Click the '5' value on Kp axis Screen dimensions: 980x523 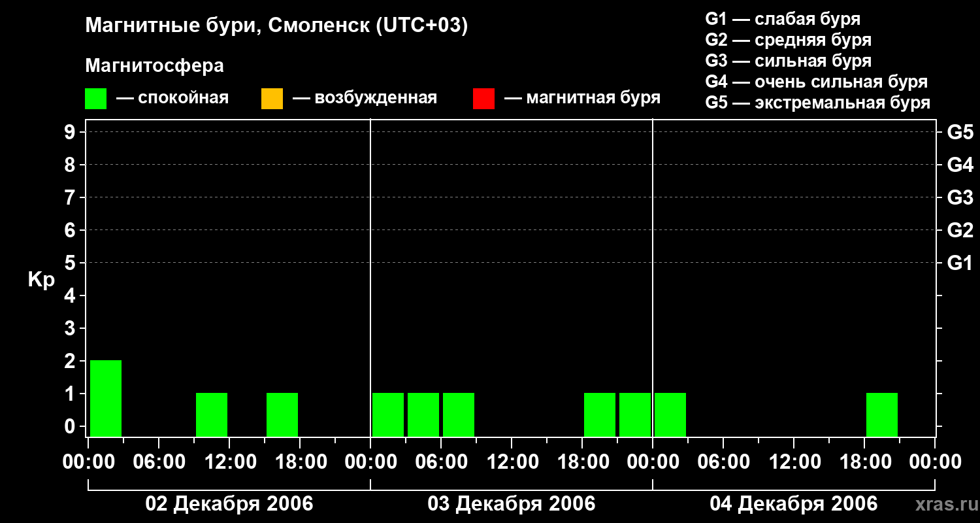tap(71, 263)
